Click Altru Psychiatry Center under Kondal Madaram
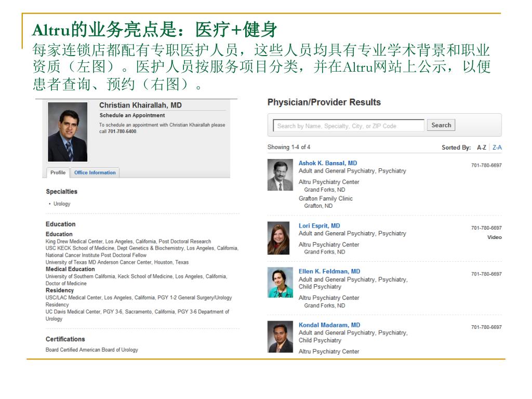 point(329,352)
